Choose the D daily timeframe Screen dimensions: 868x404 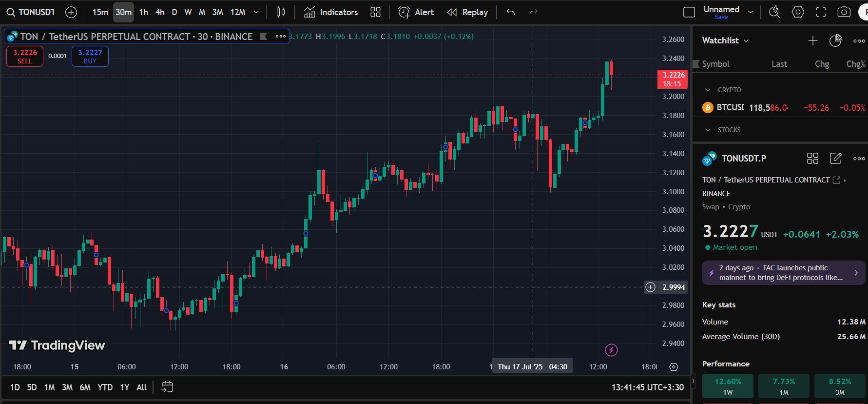[174, 12]
